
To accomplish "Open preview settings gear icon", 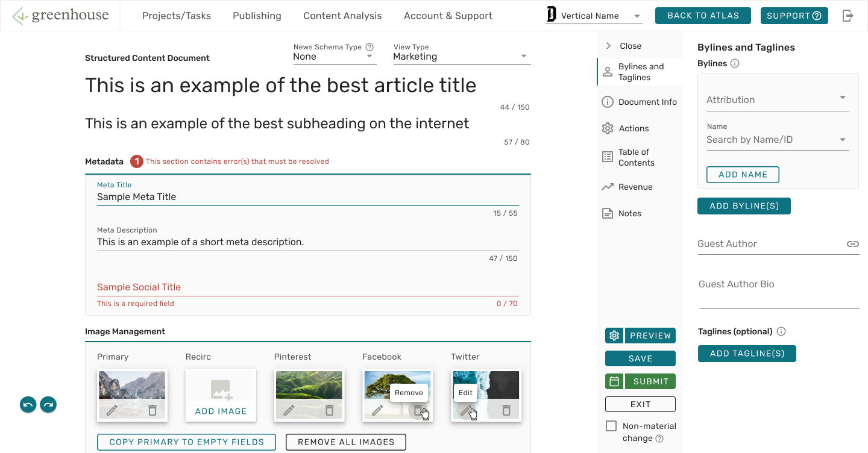I will [614, 336].
